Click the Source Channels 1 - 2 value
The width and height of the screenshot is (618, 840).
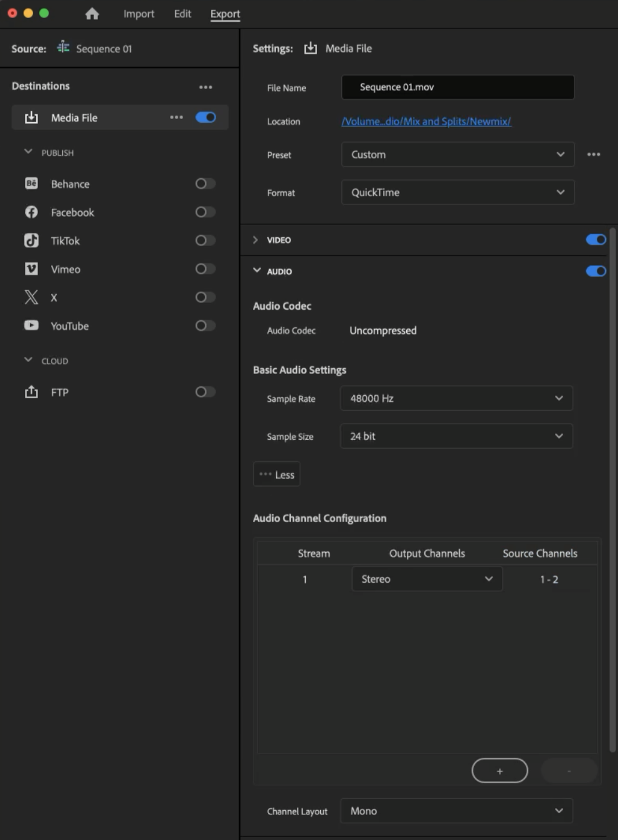tap(549, 579)
